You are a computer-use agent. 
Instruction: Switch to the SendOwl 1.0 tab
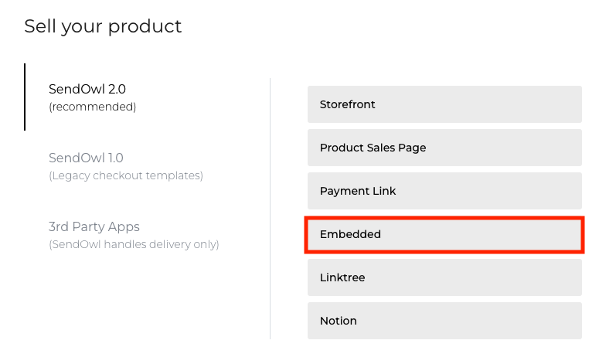(86, 158)
